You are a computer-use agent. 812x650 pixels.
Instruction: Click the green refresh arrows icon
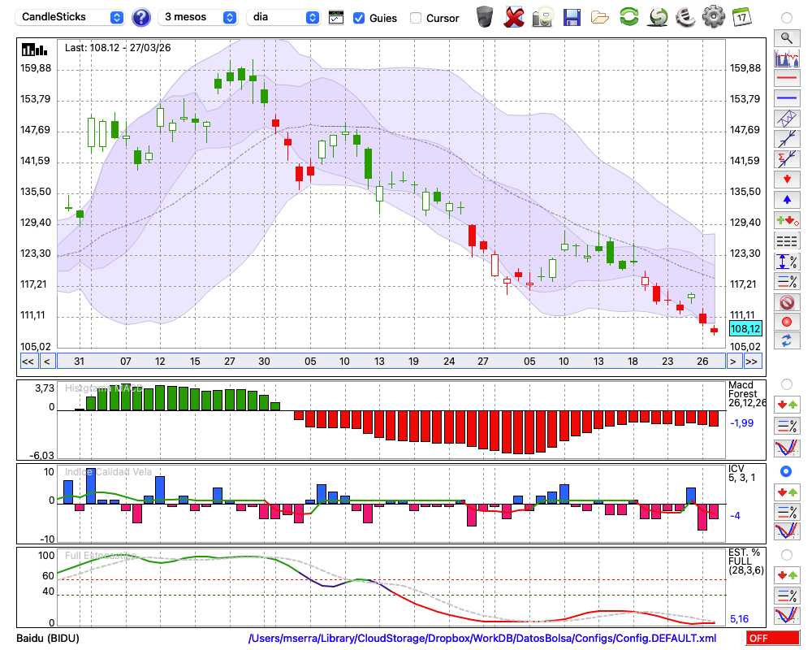(628, 17)
